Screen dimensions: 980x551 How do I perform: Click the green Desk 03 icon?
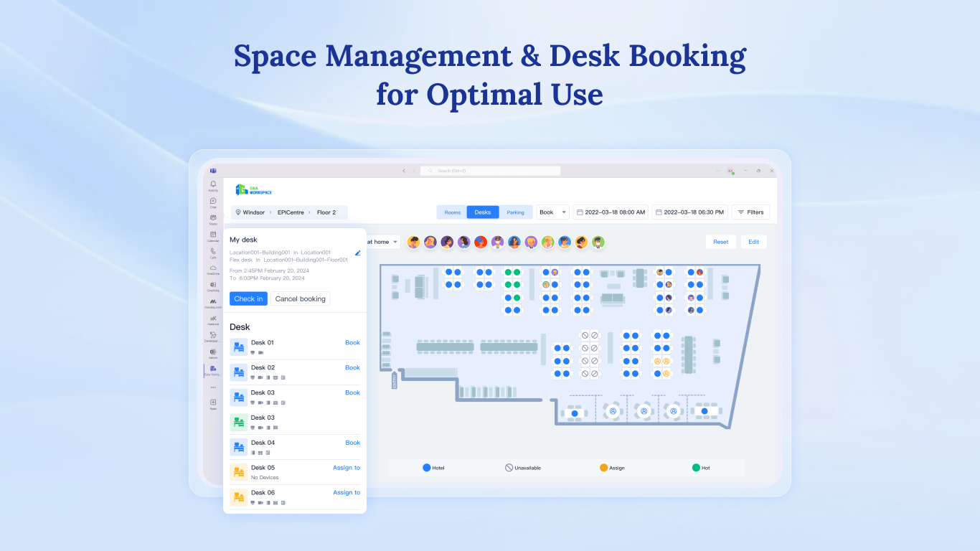click(x=238, y=423)
